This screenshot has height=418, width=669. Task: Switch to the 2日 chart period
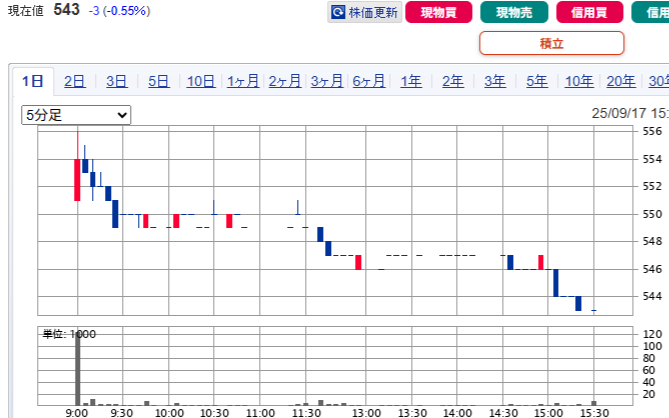click(x=75, y=81)
